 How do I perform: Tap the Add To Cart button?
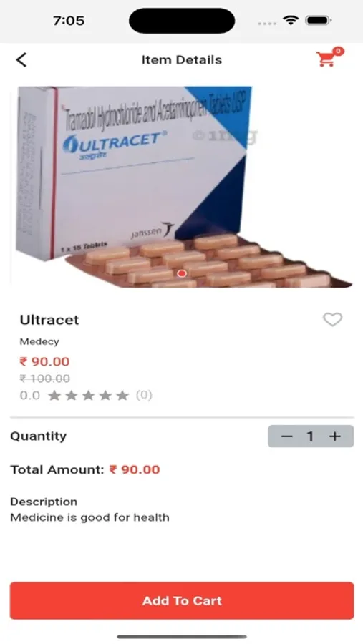[x=182, y=600]
